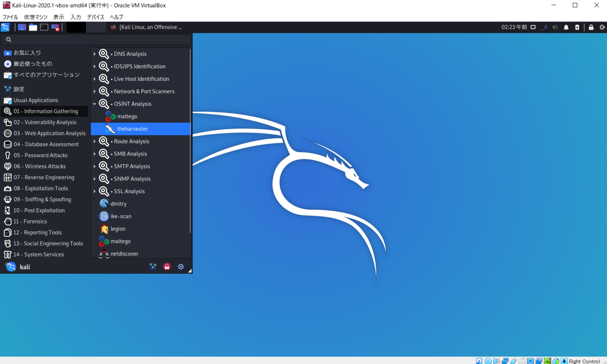Select 03 - Web Application Analysis category
The image size is (607, 364).
click(45, 133)
